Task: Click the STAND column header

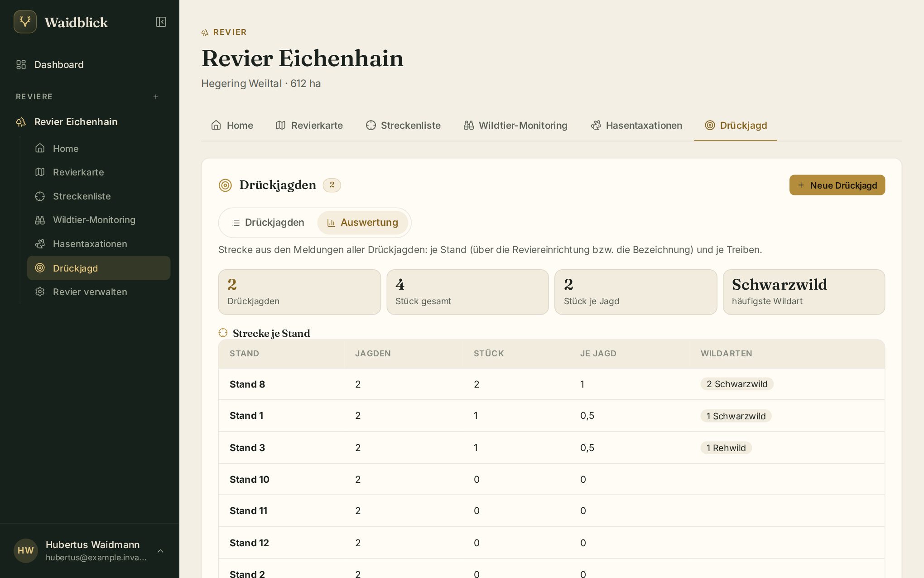Action: tap(244, 353)
